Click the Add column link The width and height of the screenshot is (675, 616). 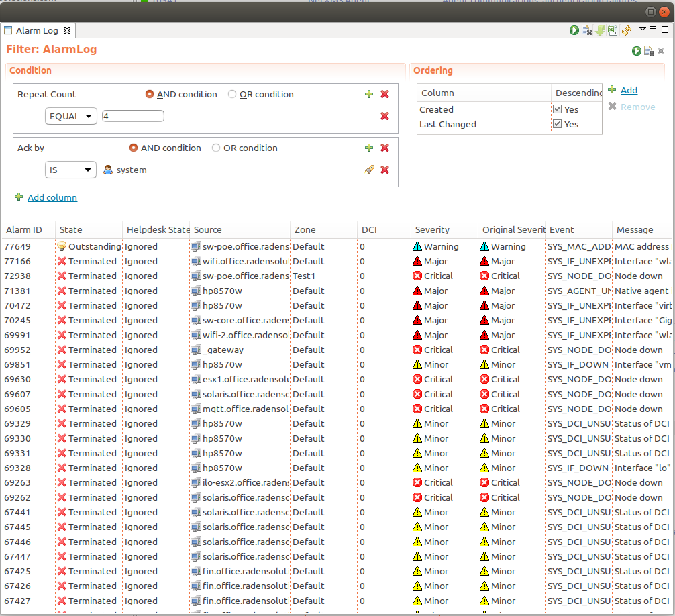coord(52,197)
